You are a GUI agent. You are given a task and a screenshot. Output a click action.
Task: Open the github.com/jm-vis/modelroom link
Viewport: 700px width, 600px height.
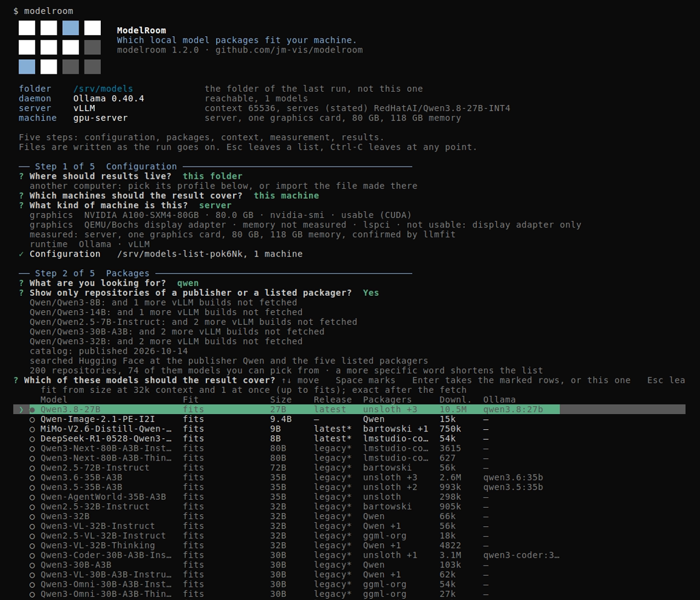tap(289, 50)
